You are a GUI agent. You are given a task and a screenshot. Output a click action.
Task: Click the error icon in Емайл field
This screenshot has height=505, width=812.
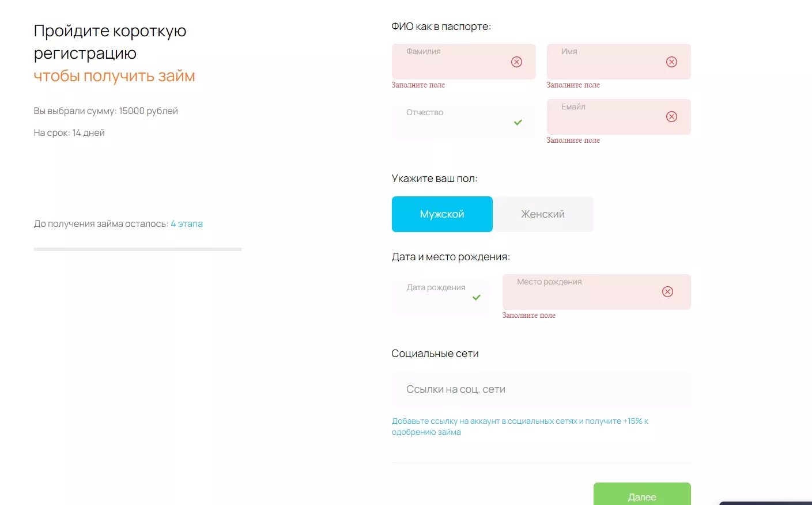pyautogui.click(x=671, y=117)
